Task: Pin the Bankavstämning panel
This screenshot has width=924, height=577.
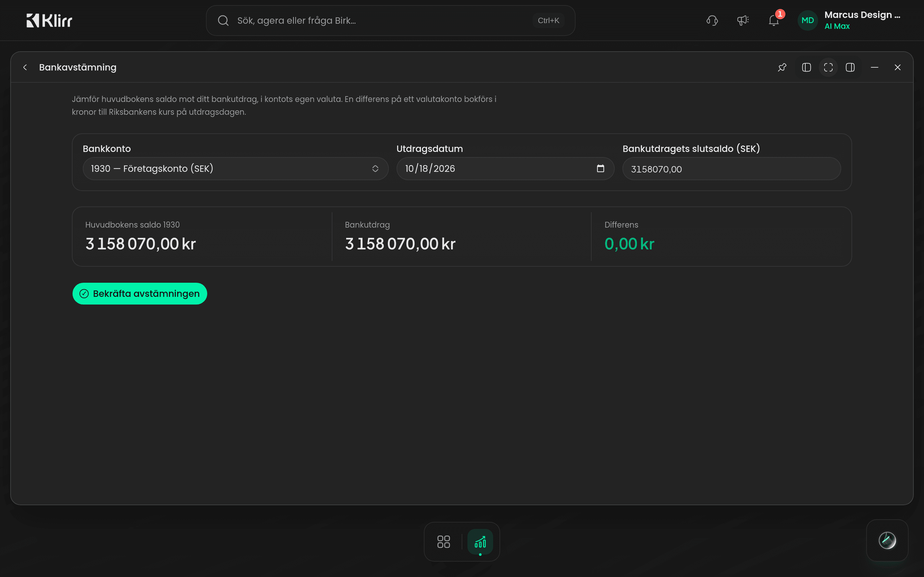Action: coord(782,68)
